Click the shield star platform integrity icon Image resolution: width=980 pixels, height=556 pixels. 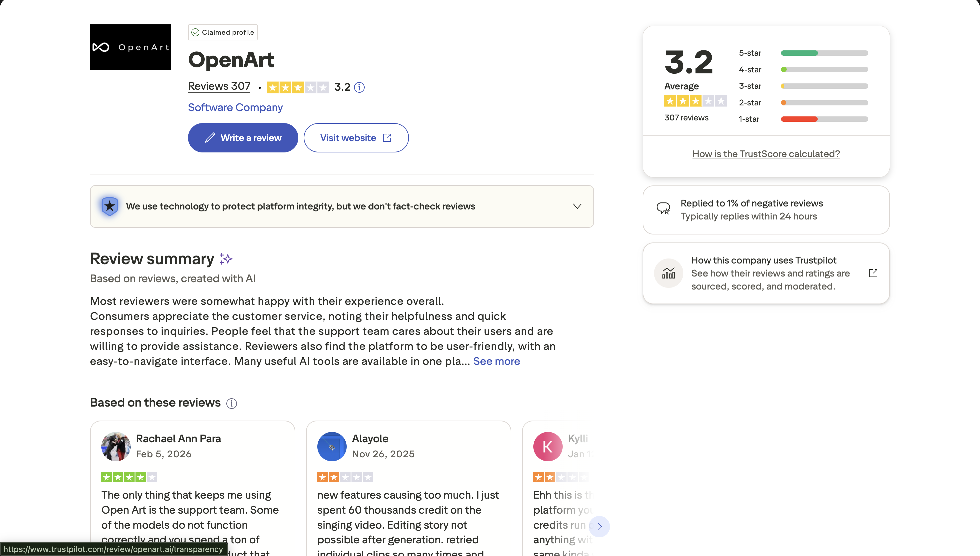point(110,206)
